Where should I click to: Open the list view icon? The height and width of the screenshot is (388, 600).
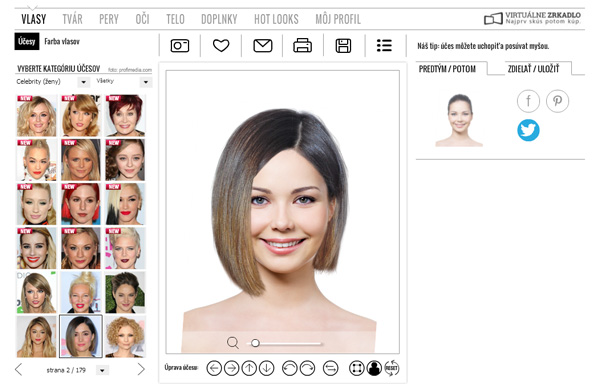[x=384, y=46]
